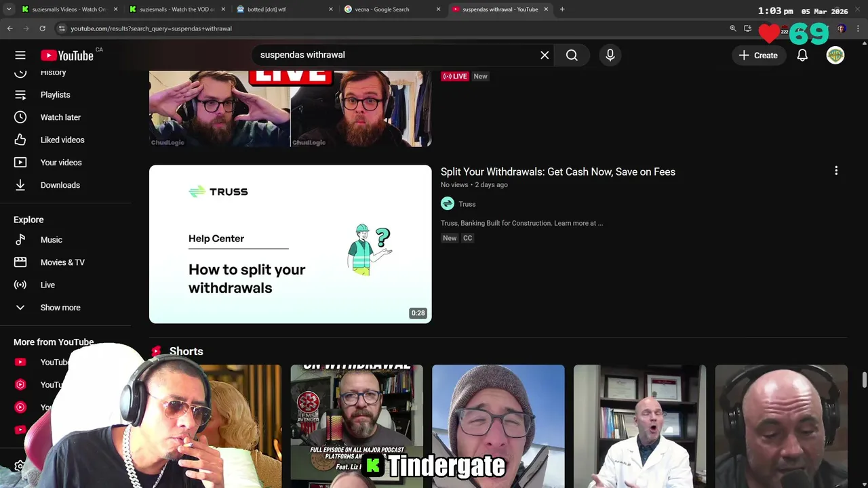
Task: Reload the page with refresh button
Action: 42,28
